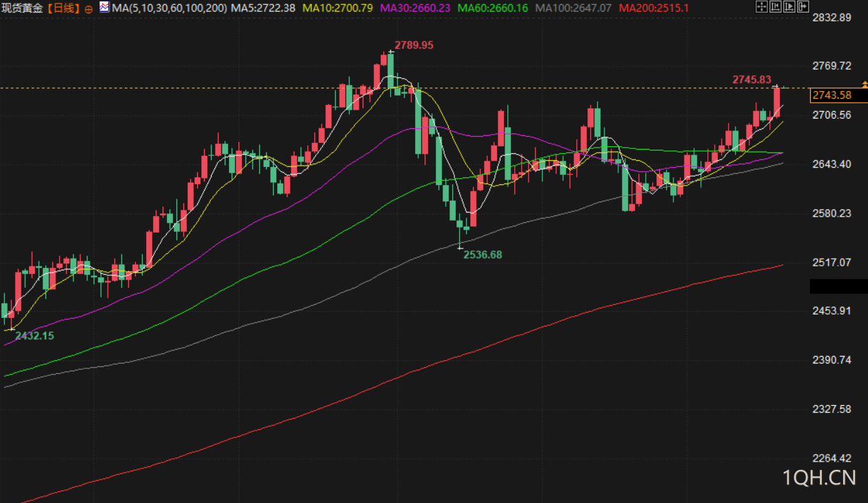Click the 2832.89 price axis label
The image size is (868, 503).
[832, 17]
